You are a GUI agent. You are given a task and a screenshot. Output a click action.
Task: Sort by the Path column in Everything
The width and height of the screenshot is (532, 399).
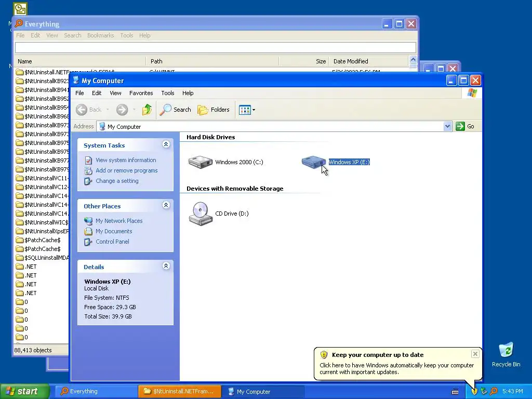coord(212,61)
